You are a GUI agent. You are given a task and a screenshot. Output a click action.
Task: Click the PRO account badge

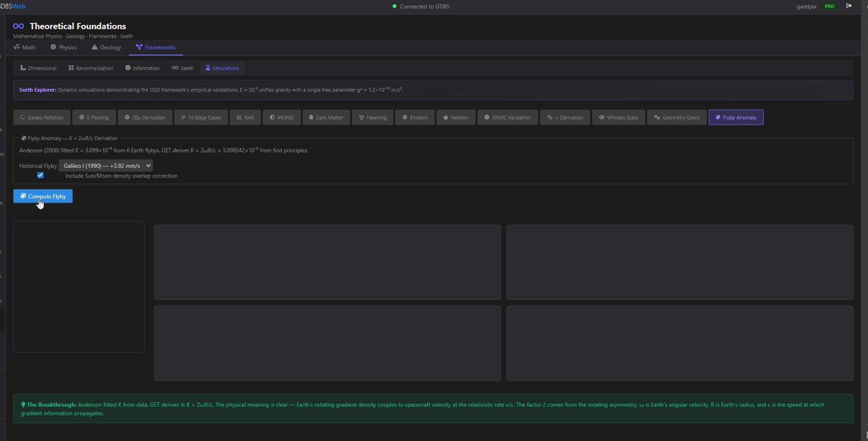(x=829, y=7)
